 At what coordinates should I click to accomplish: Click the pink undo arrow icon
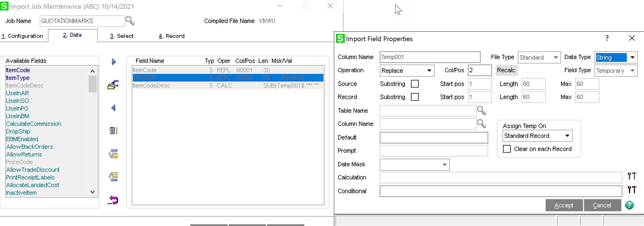click(x=113, y=200)
